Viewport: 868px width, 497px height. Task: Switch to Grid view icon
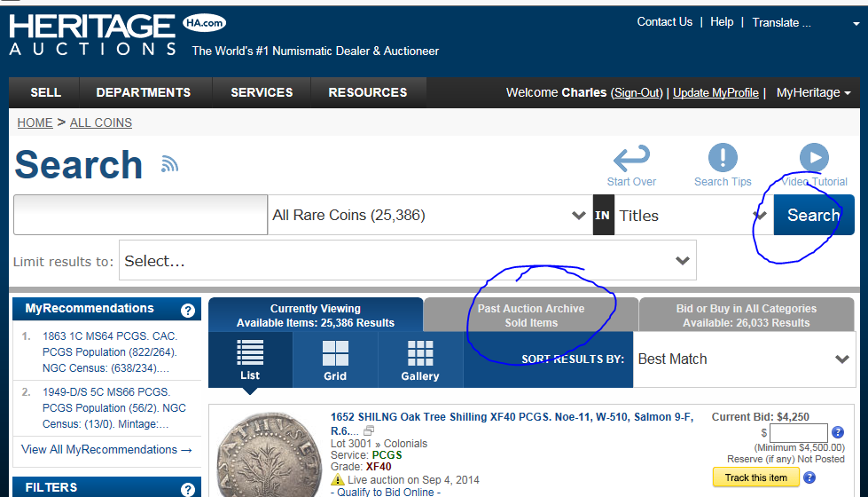click(335, 353)
